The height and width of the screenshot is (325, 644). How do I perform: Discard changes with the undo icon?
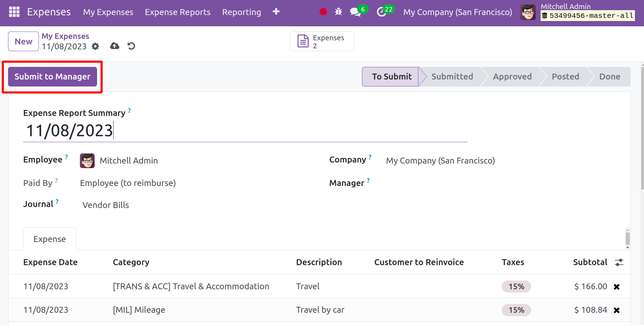[x=131, y=46]
